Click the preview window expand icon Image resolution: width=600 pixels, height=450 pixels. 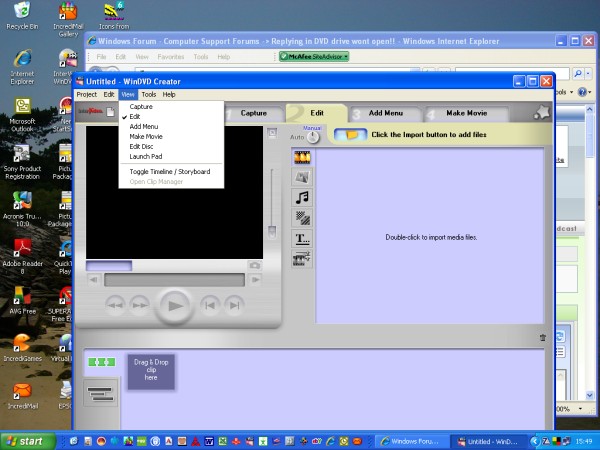272,133
